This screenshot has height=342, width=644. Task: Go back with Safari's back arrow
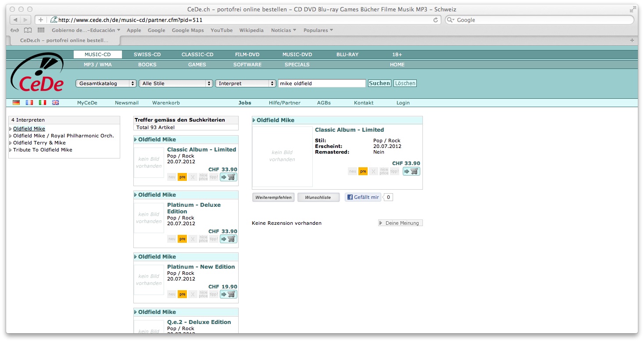pyautogui.click(x=15, y=20)
